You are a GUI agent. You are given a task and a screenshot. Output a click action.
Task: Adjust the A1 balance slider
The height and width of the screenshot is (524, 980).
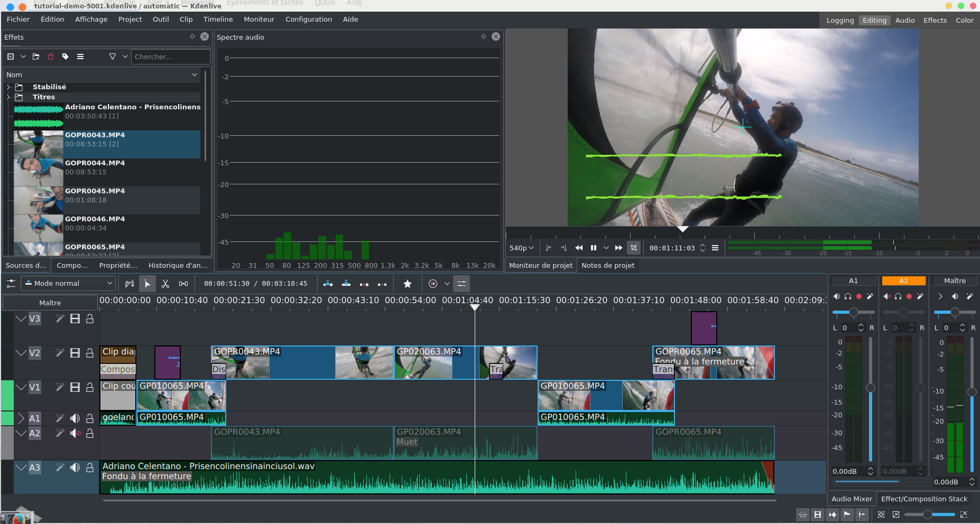(x=853, y=312)
